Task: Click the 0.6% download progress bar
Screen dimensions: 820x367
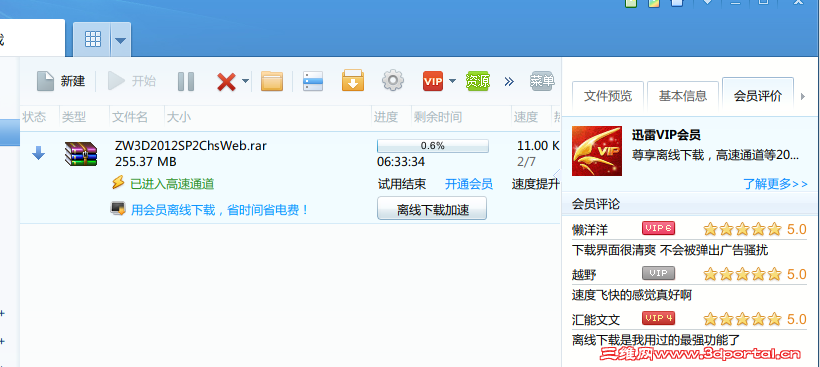Action: point(432,146)
